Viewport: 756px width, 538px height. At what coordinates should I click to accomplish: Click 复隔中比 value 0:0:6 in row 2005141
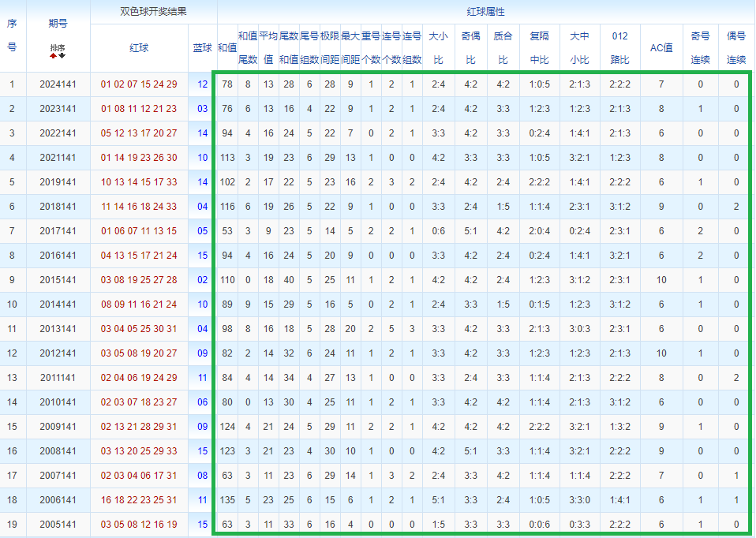point(540,524)
